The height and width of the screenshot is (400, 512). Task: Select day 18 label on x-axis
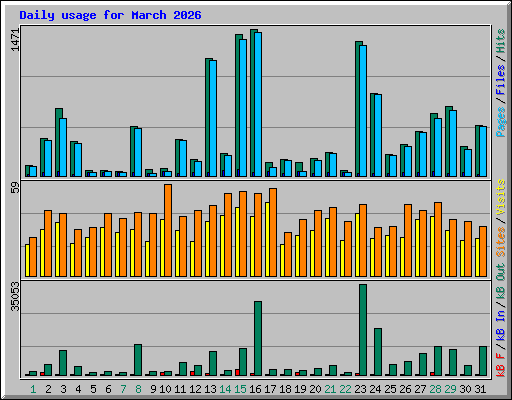pos(285,389)
